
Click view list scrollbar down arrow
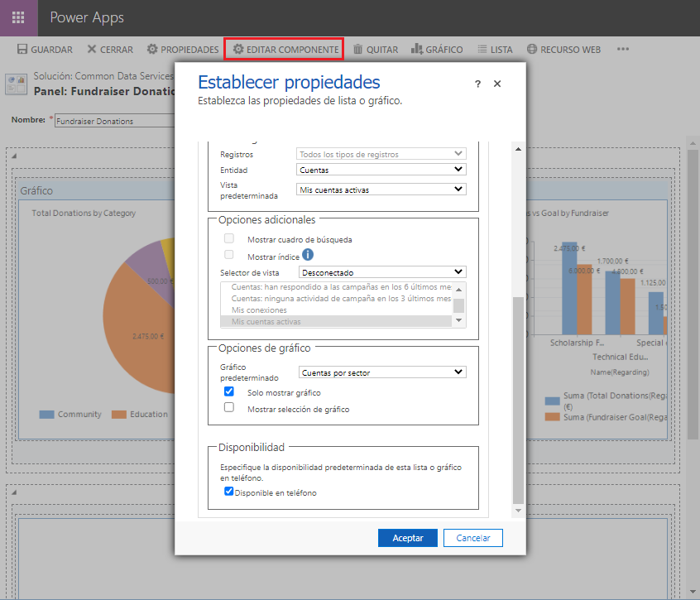click(459, 320)
